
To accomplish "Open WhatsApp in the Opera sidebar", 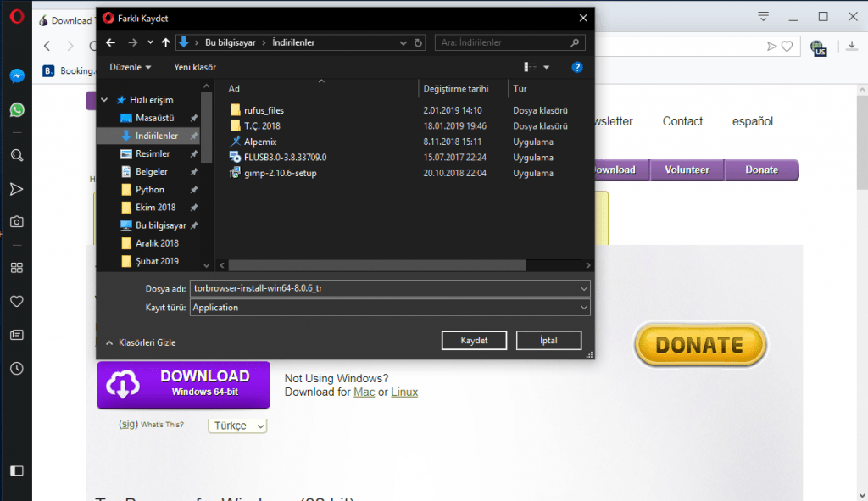I will click(16, 109).
